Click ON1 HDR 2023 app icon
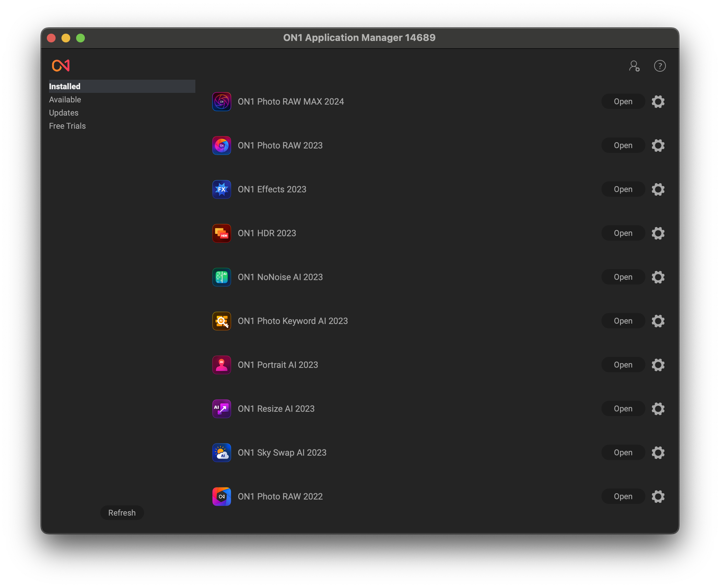720x588 pixels. [x=222, y=233]
